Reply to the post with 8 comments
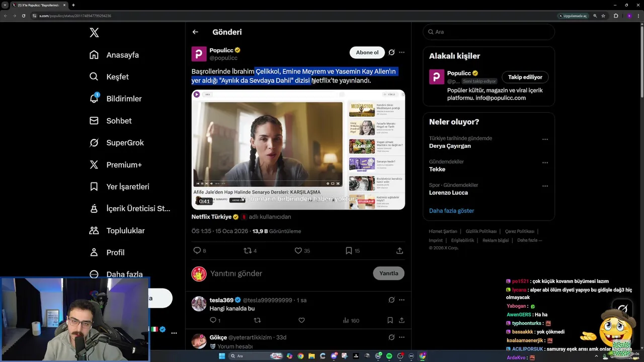644x362 pixels. [200, 250]
